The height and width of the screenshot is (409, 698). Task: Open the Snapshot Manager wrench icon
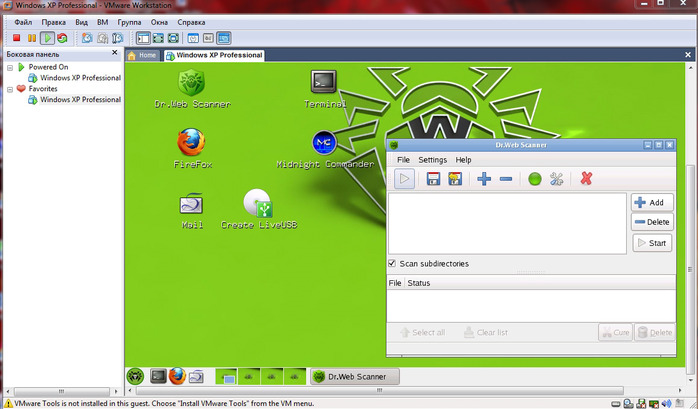pyautogui.click(x=118, y=38)
